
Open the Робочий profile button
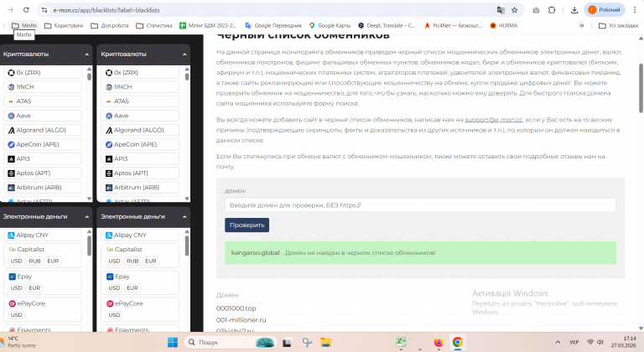click(604, 10)
